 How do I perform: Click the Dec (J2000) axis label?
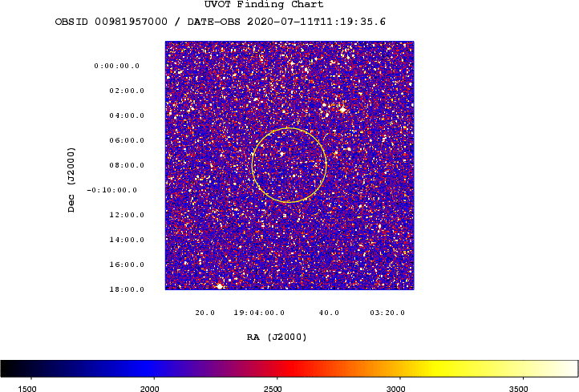coord(71,180)
